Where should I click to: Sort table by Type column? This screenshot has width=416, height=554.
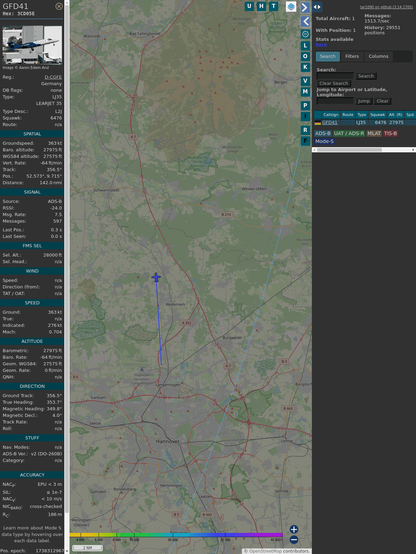click(362, 115)
